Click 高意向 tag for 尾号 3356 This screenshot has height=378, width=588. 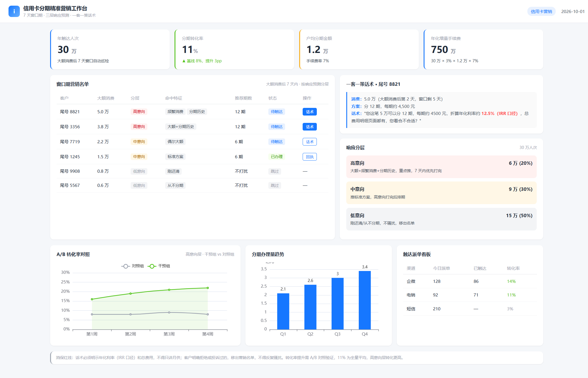(x=139, y=127)
